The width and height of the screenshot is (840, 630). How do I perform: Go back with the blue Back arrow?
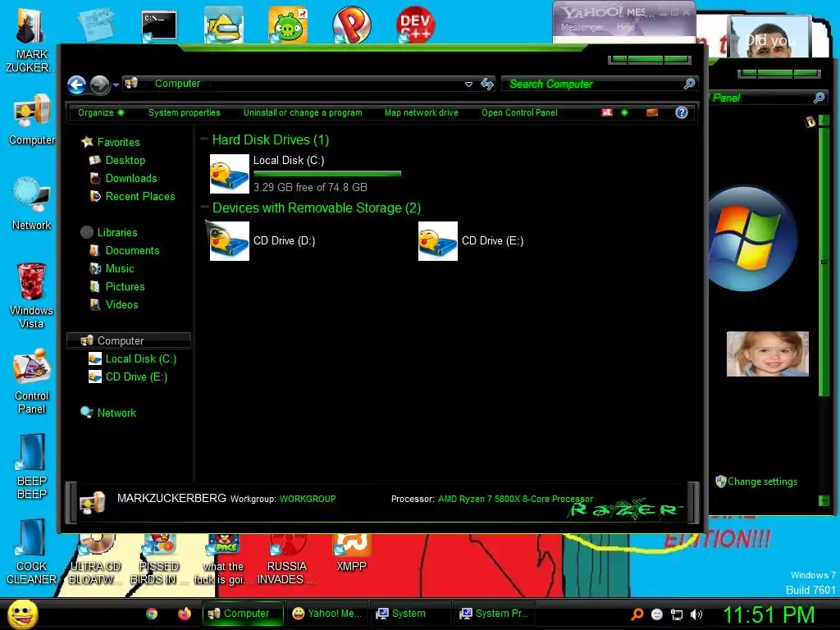pos(76,84)
